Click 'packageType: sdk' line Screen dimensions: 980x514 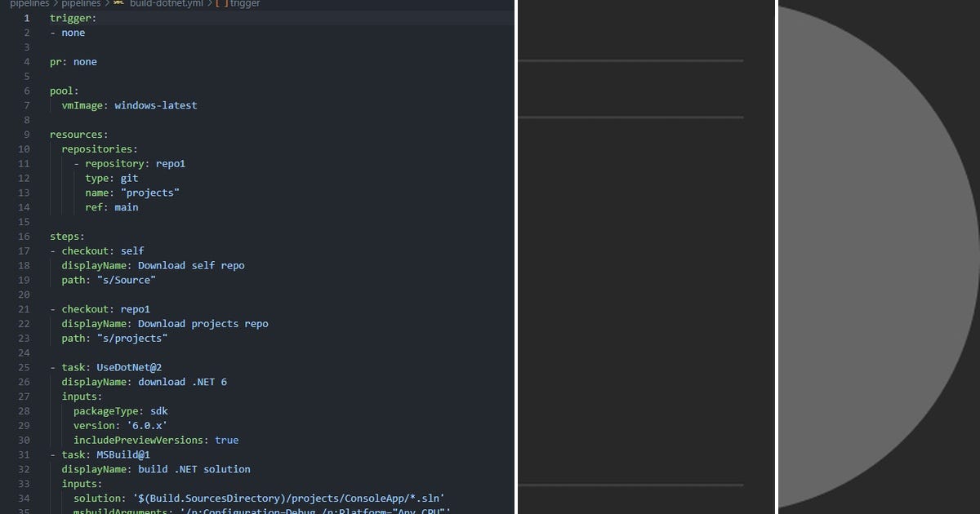(x=120, y=411)
